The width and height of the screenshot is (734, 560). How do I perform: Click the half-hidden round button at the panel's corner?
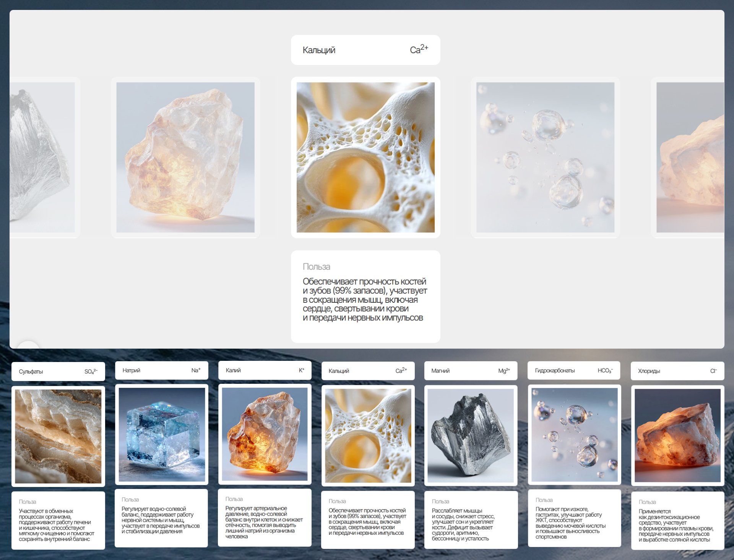pyautogui.click(x=29, y=345)
